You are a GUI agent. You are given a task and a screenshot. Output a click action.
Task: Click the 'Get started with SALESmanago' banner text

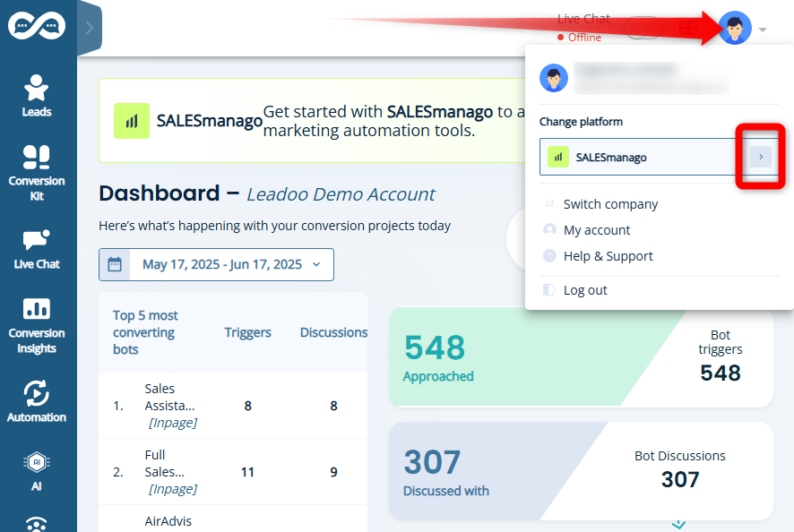coord(394,121)
